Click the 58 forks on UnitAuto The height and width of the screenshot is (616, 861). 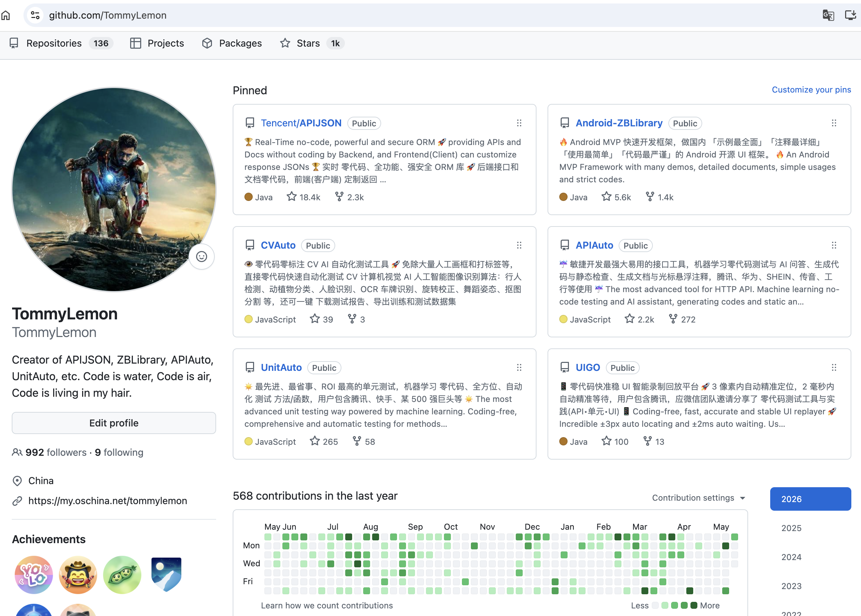(x=364, y=441)
